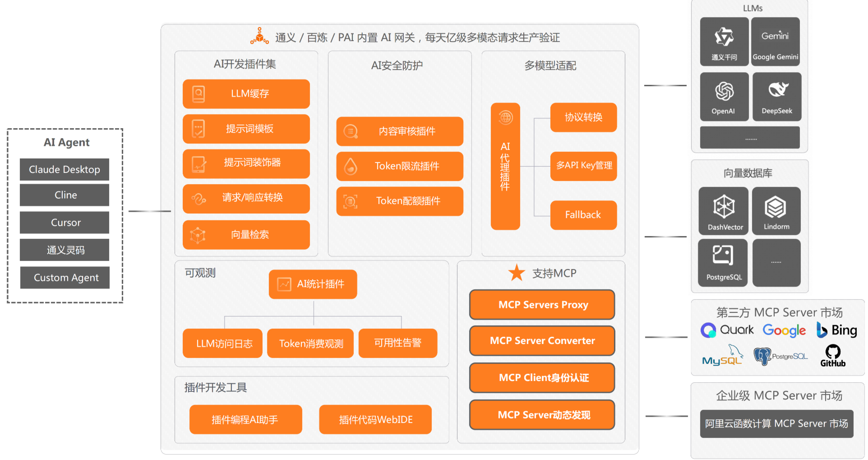868x460 pixels.
Task: Click the chart icon in AI统计插件
Action: pyautogui.click(x=284, y=284)
